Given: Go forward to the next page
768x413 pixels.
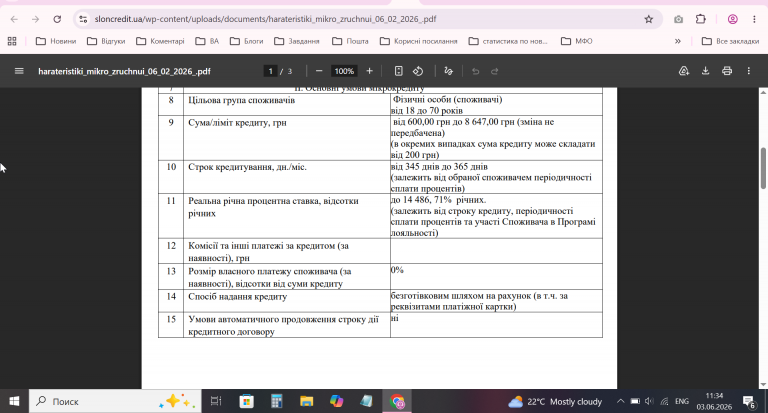Looking at the screenshot, I should coord(35,19).
